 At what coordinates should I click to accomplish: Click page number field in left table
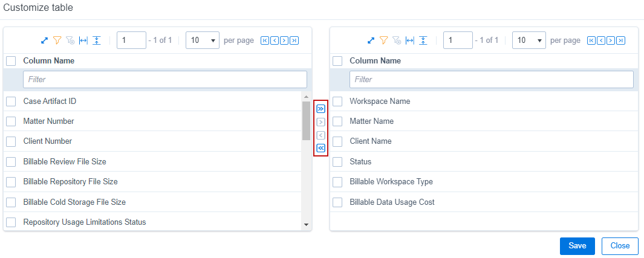coord(131,40)
